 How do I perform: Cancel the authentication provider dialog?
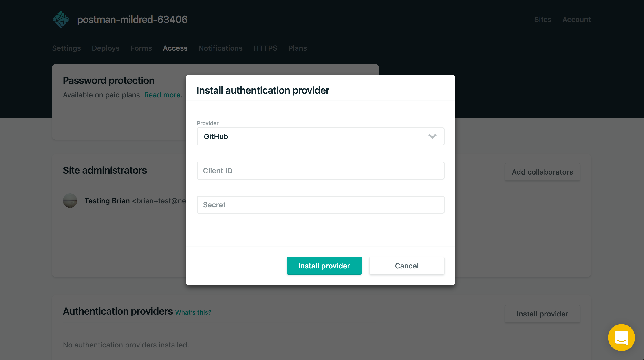coord(406,266)
